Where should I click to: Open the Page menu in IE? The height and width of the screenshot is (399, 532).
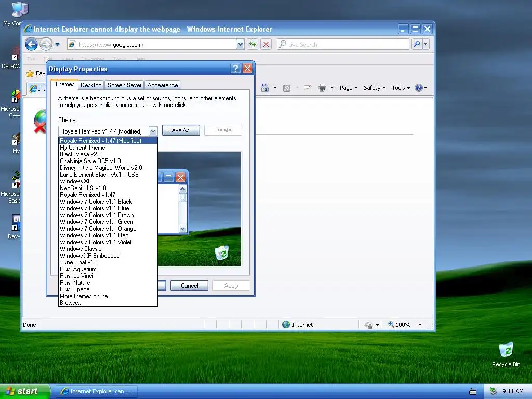point(349,88)
